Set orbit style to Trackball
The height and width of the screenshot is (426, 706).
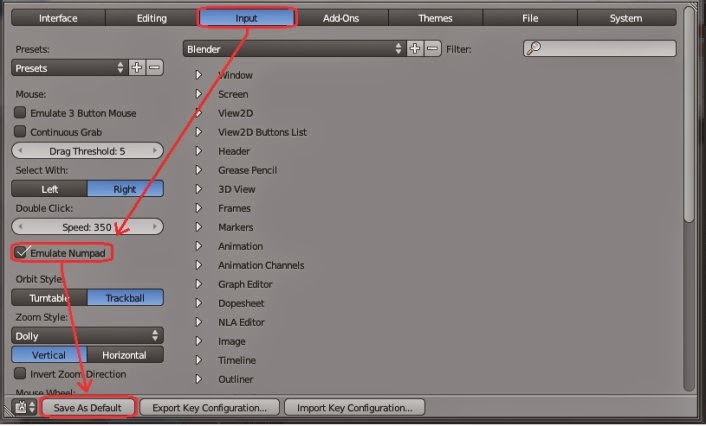[125, 298]
